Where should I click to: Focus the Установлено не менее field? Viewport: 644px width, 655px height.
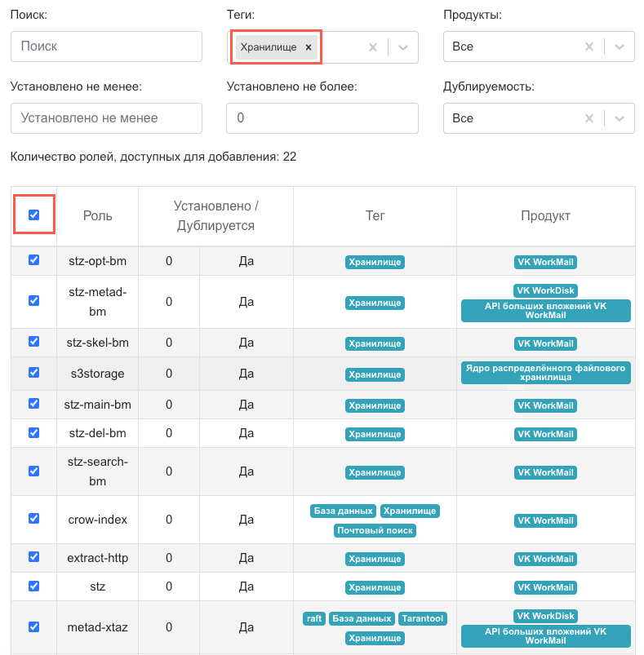coord(106,118)
